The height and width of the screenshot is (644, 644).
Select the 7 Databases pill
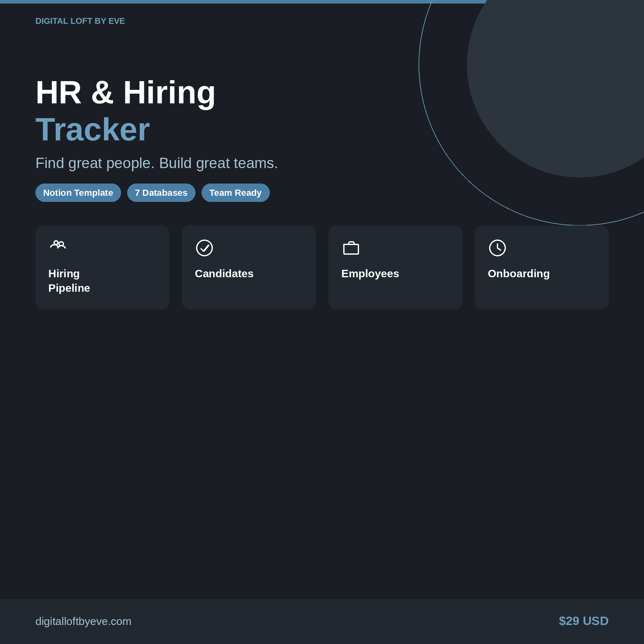pyautogui.click(x=161, y=193)
